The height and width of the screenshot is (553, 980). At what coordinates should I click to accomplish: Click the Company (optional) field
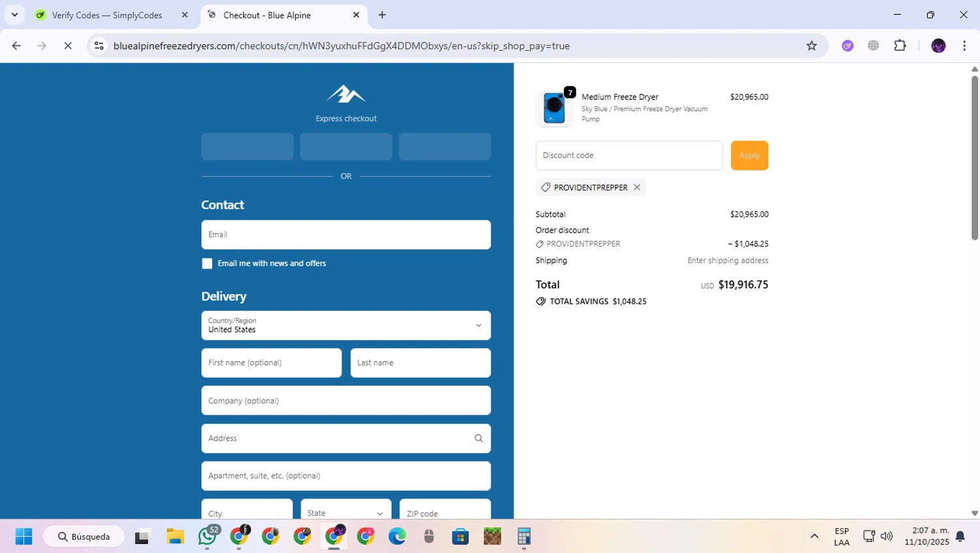[x=346, y=401]
